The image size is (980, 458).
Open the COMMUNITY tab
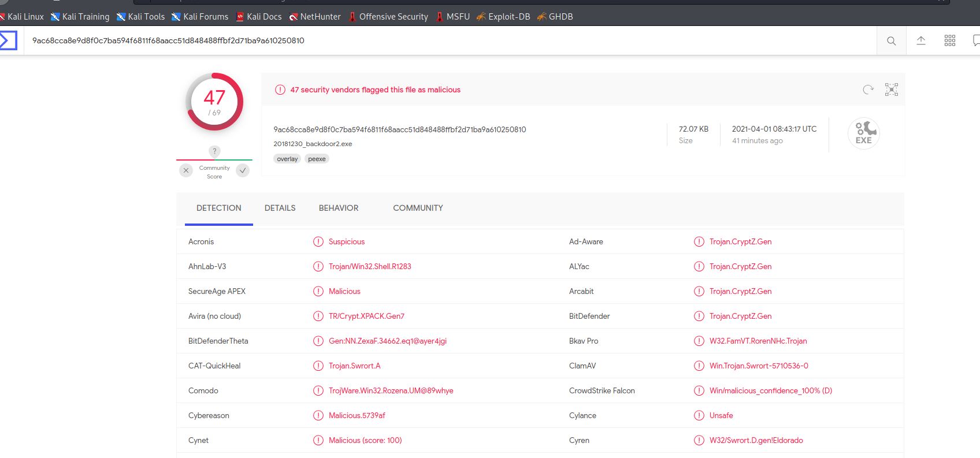point(418,208)
